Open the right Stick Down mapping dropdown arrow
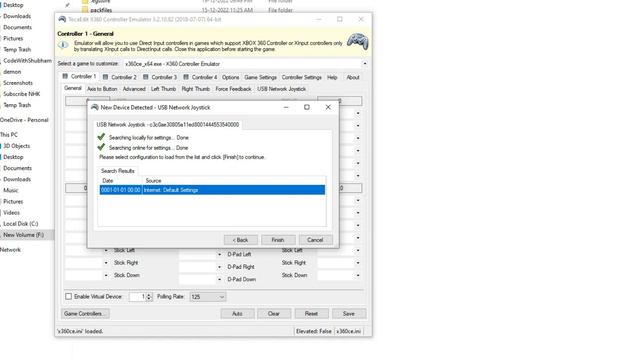Viewport: 640px width, 360px height. pos(358,276)
